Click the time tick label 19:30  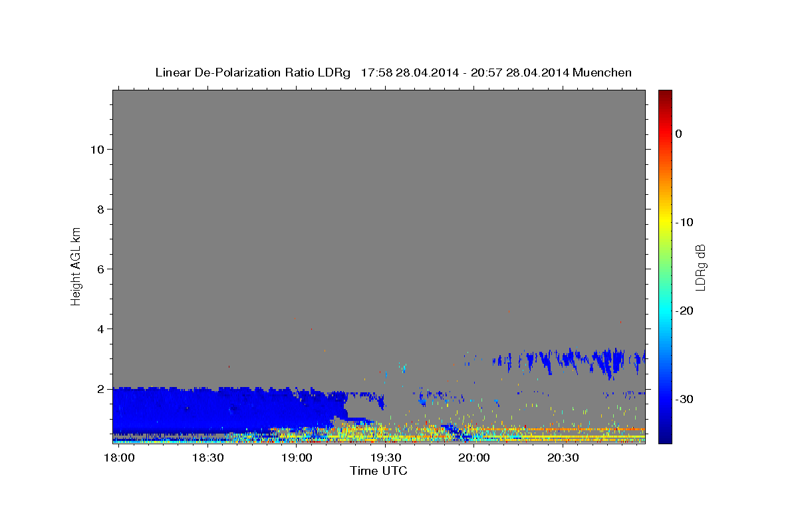386,458
